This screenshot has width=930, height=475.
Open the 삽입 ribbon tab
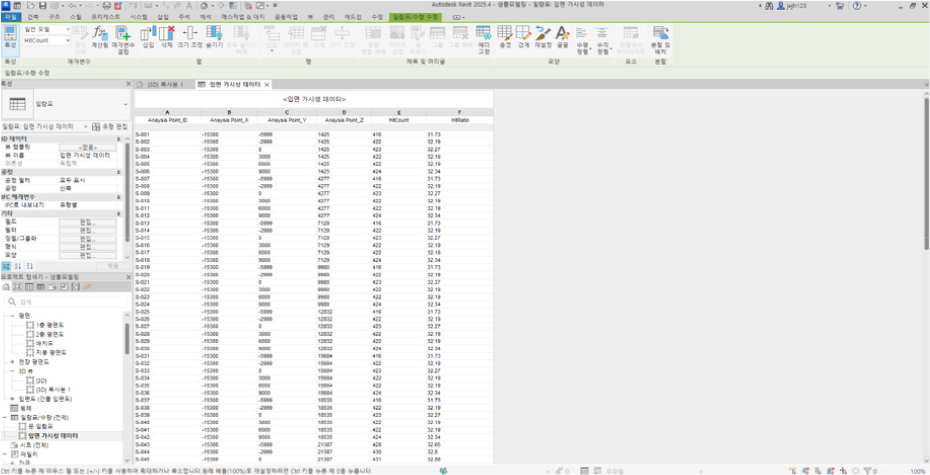[163, 17]
